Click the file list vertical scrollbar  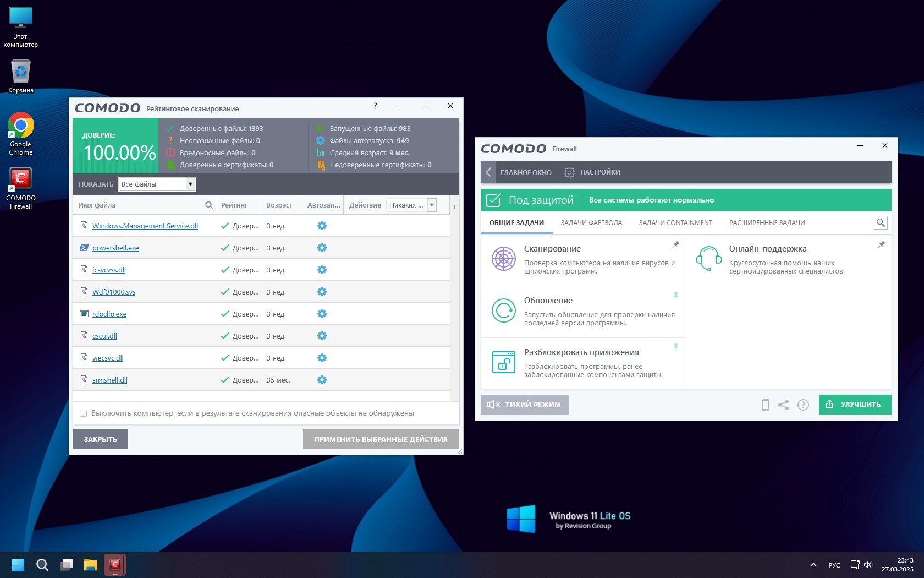click(x=454, y=303)
